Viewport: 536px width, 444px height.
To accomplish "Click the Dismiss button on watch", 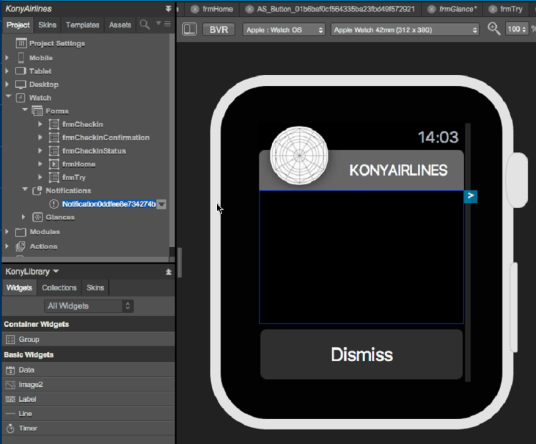I will [x=362, y=354].
